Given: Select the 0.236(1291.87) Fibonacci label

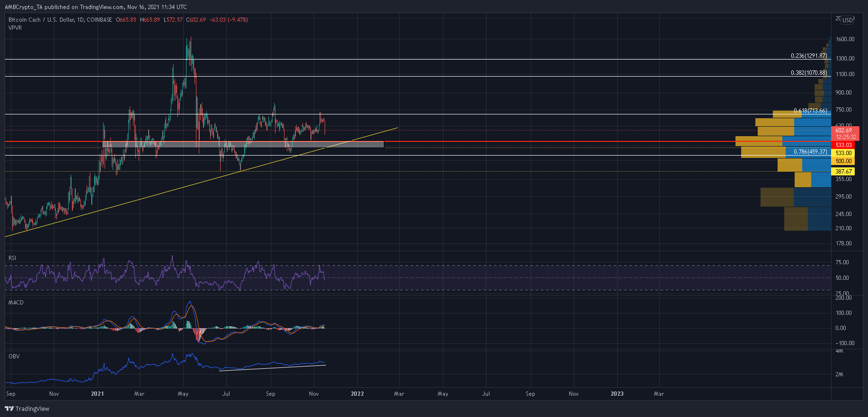Looking at the screenshot, I should 809,56.
